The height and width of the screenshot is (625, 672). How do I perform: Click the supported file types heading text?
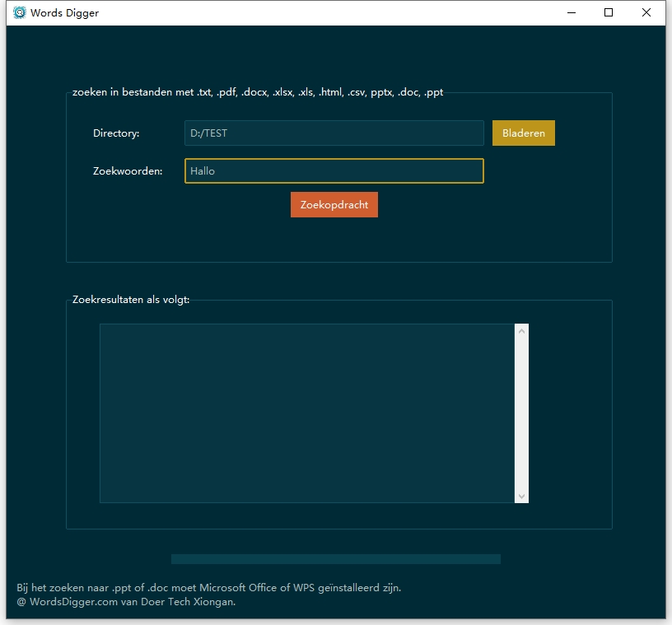258,92
